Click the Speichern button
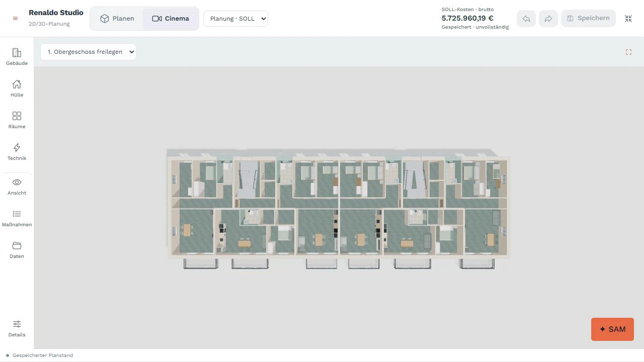 click(588, 18)
